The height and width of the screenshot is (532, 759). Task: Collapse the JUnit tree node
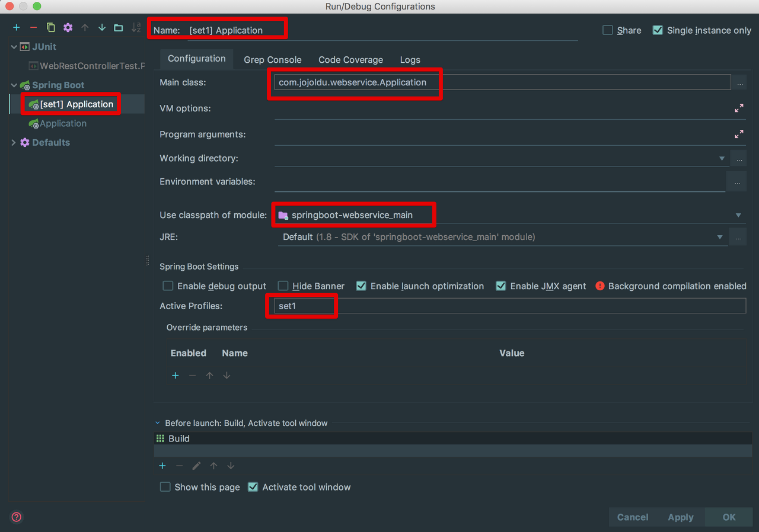[x=14, y=47]
